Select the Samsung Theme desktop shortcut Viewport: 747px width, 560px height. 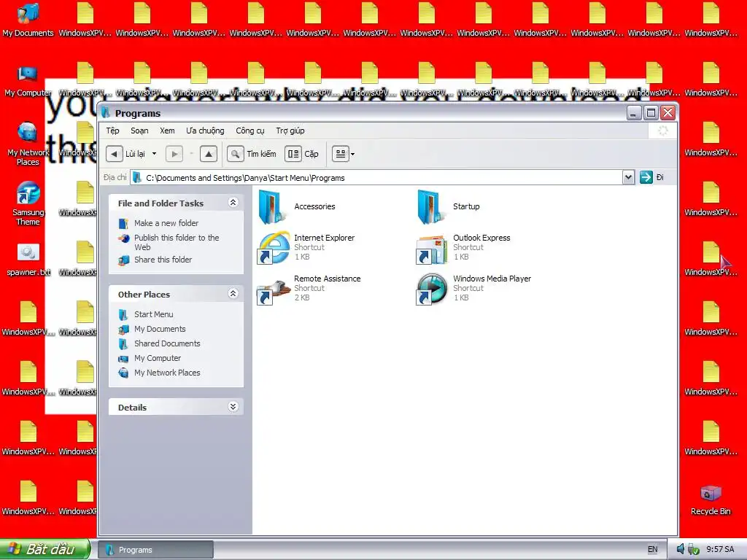(x=28, y=204)
